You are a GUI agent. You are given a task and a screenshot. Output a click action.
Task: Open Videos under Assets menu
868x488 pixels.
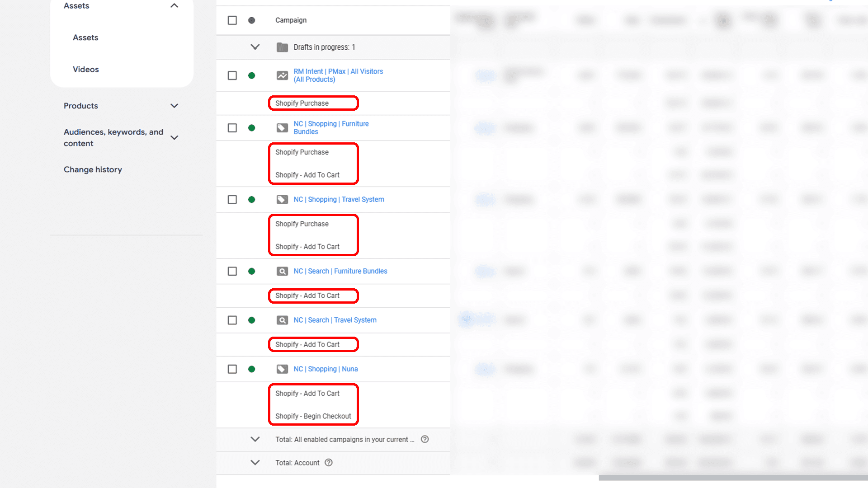(85, 69)
